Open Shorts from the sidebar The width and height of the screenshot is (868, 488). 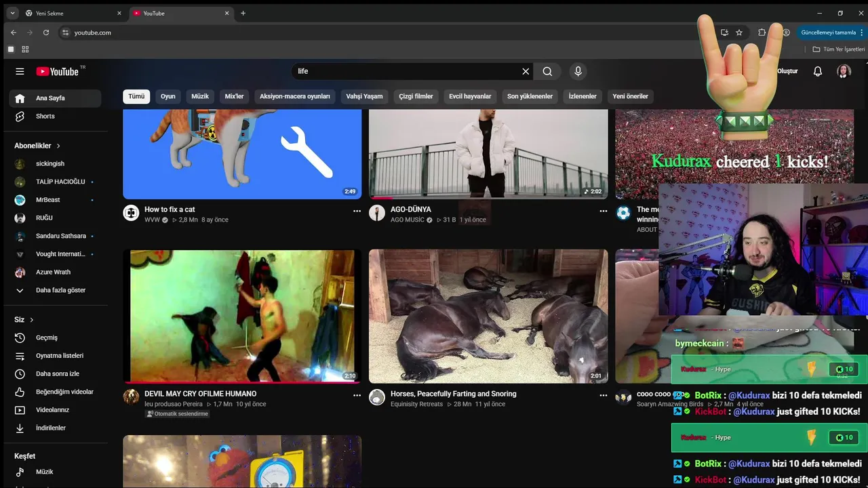click(56, 116)
